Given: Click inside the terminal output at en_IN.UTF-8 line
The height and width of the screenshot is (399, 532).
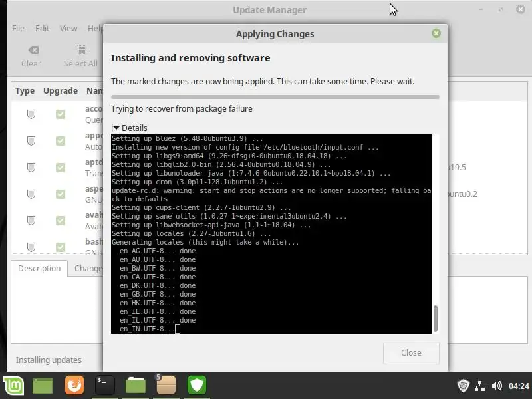Looking at the screenshot, I should coord(147,329).
